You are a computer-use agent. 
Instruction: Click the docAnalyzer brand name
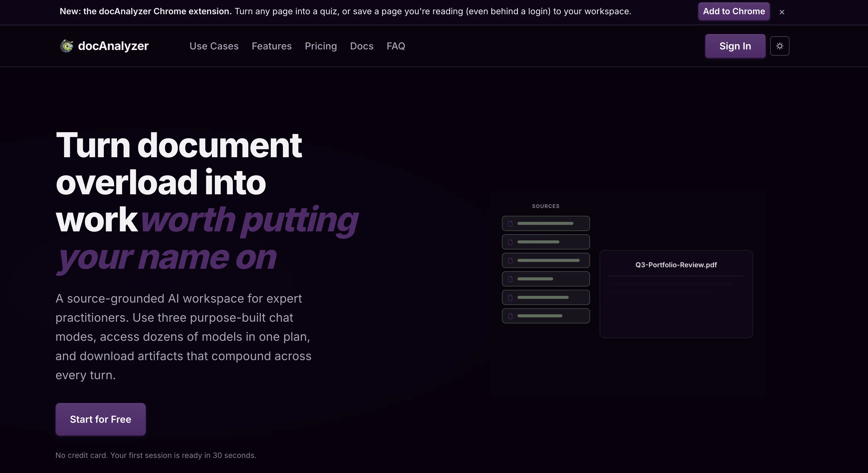click(x=113, y=46)
